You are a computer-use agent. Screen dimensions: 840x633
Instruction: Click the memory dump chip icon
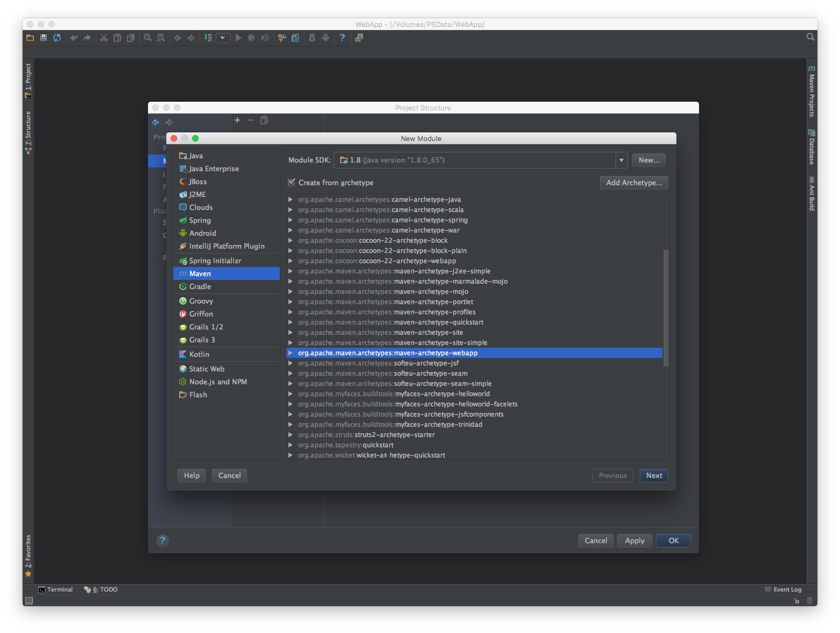[359, 38]
